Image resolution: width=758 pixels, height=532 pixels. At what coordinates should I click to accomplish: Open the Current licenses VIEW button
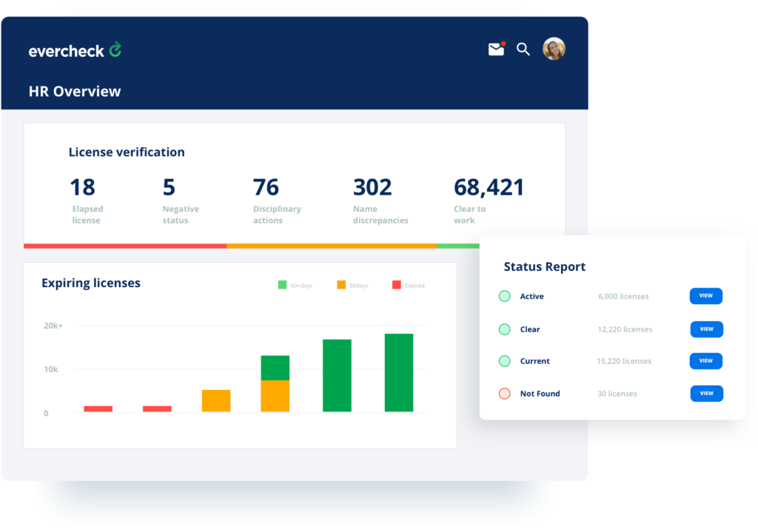[705, 361]
